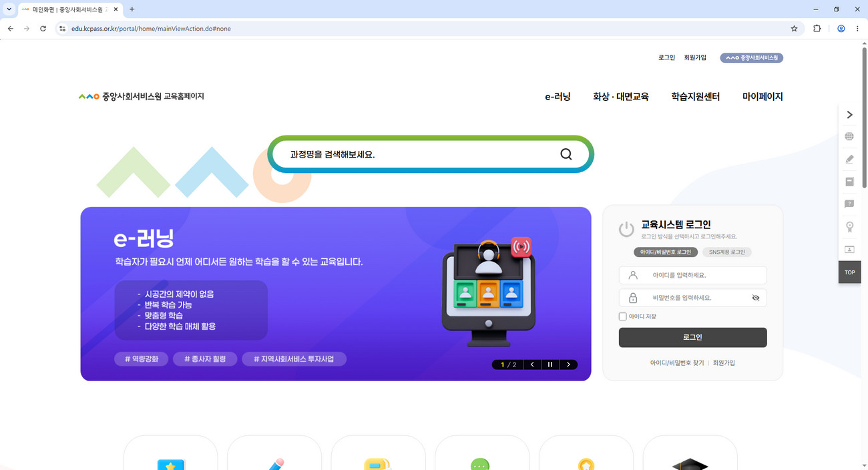Image resolution: width=868 pixels, height=470 pixels.
Task: Open the book icon in side quick menu
Action: [x=849, y=182]
